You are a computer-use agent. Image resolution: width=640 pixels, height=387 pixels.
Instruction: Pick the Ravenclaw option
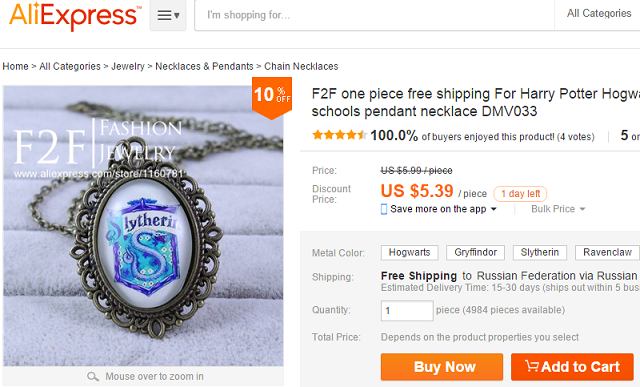[607, 253]
